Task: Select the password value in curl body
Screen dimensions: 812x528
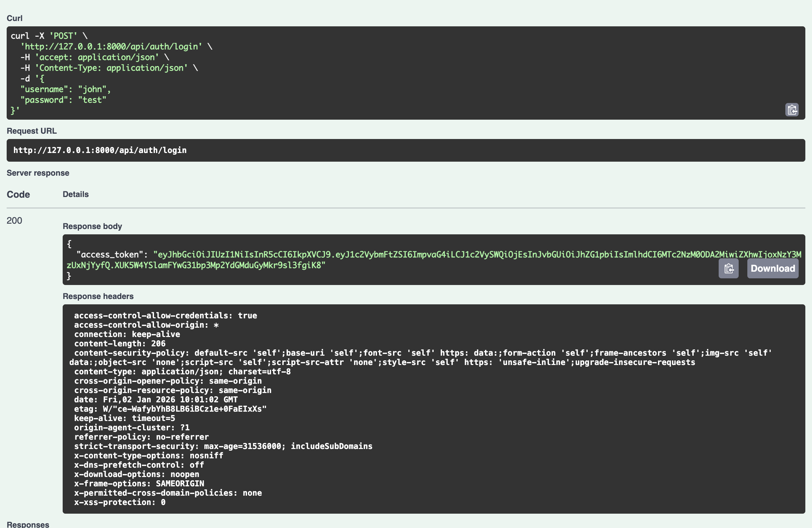Action: (x=91, y=100)
